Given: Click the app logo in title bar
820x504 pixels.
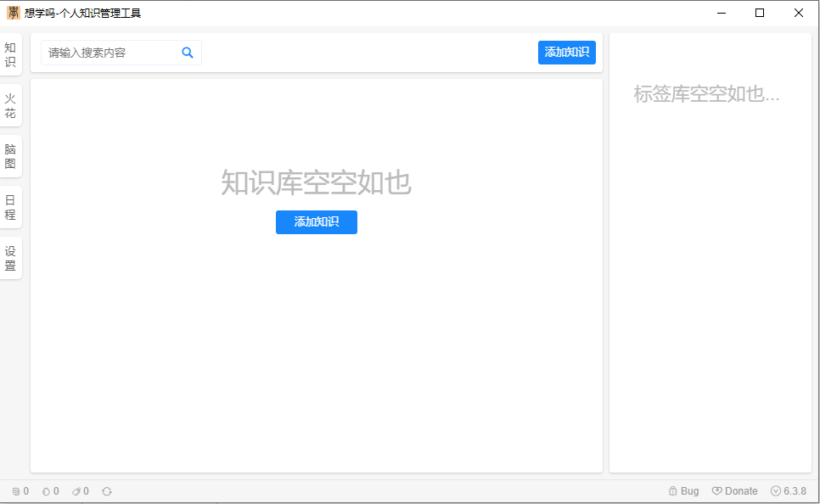Looking at the screenshot, I should point(13,13).
